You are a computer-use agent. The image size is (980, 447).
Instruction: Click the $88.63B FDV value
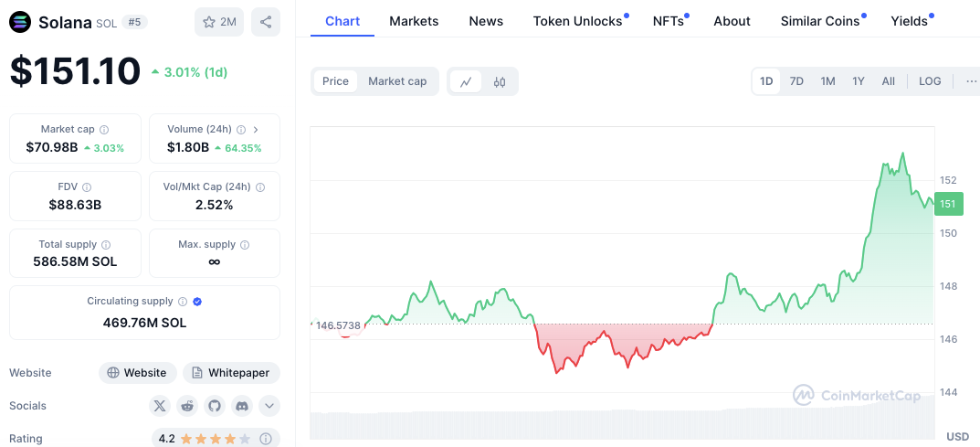(75, 205)
